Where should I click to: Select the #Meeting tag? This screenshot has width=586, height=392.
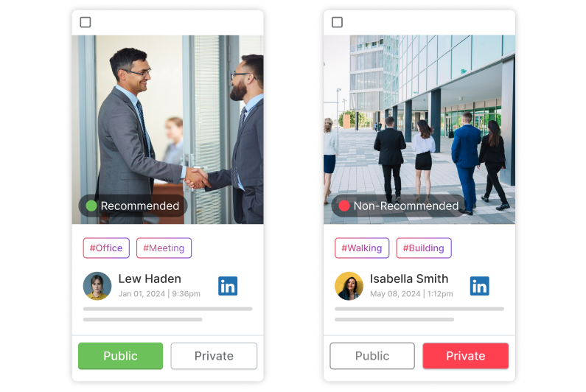[x=164, y=248]
